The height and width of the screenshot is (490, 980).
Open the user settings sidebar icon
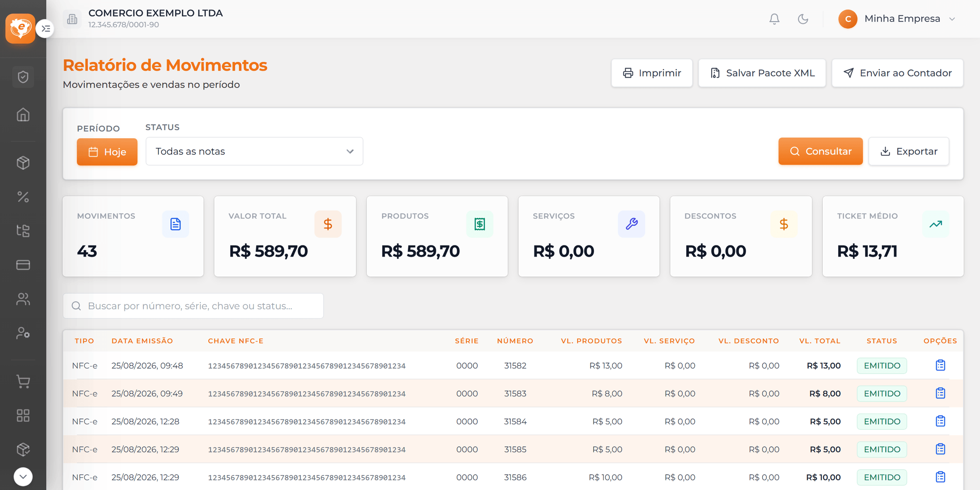(23, 333)
